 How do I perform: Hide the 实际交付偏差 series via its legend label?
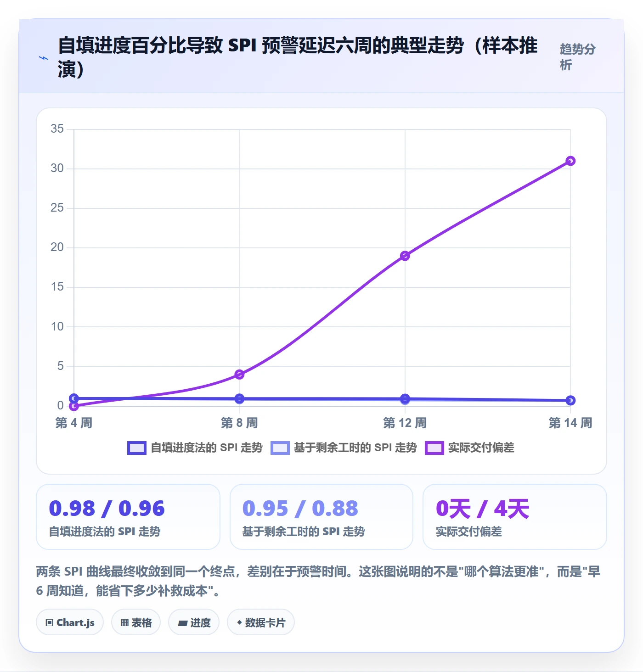click(x=481, y=448)
